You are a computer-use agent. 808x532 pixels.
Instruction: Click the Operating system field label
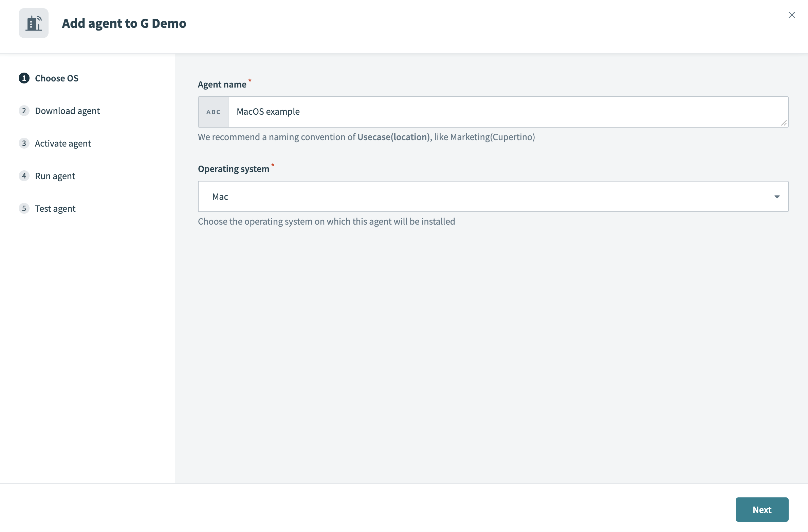tap(234, 169)
